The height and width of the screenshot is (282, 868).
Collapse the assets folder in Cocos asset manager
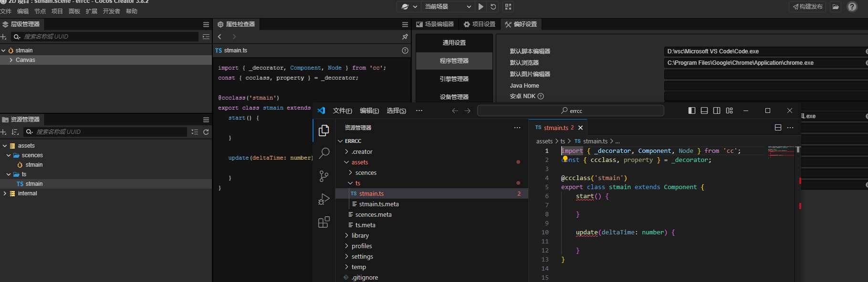(x=5, y=146)
